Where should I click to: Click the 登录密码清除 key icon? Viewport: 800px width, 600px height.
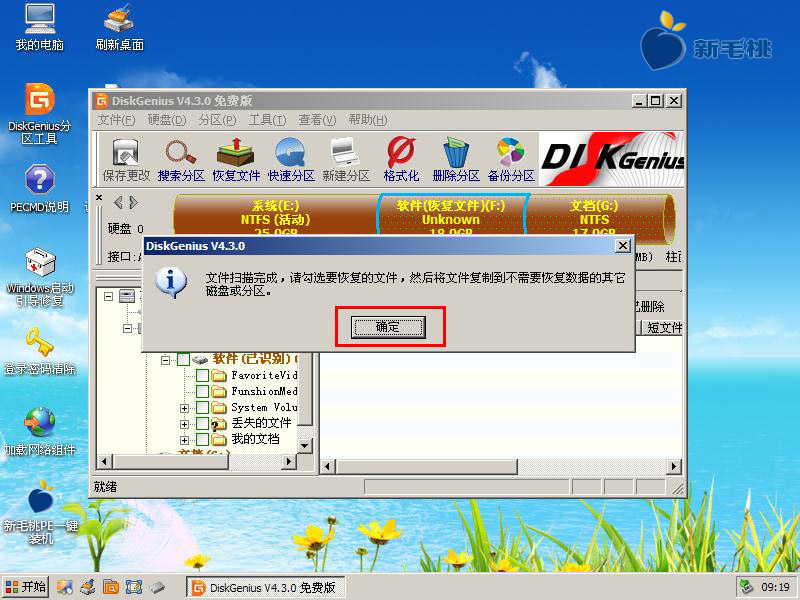point(40,351)
